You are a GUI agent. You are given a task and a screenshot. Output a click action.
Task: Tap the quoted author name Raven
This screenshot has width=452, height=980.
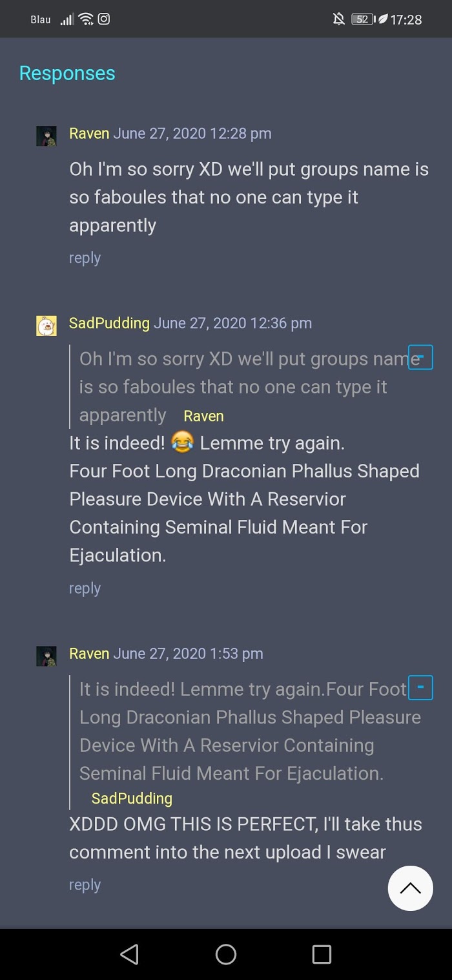click(203, 416)
